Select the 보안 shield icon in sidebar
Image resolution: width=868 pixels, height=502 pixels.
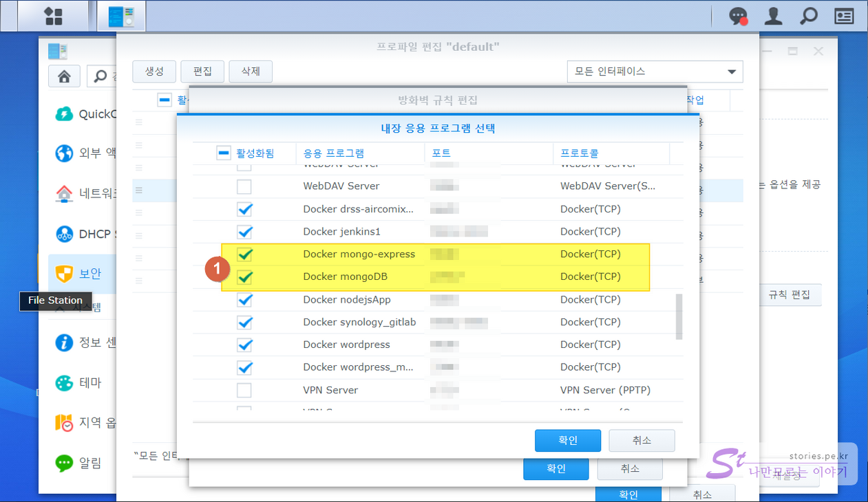pyautogui.click(x=64, y=274)
